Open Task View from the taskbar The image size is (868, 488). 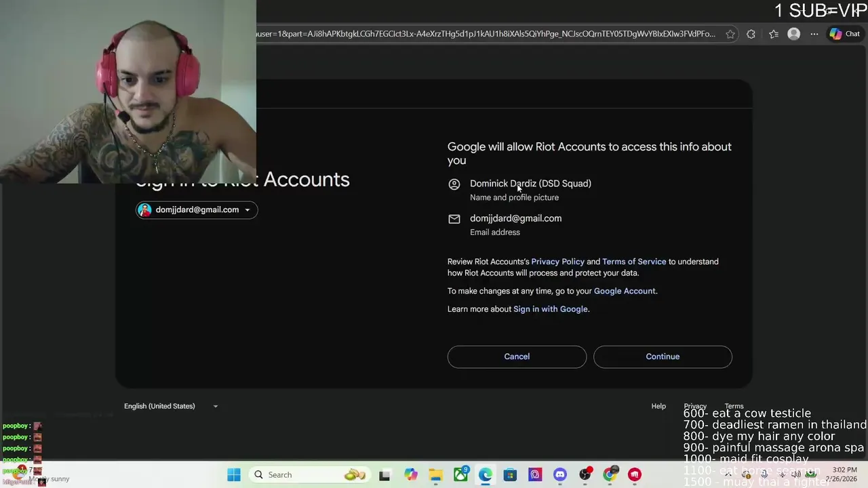384,474
